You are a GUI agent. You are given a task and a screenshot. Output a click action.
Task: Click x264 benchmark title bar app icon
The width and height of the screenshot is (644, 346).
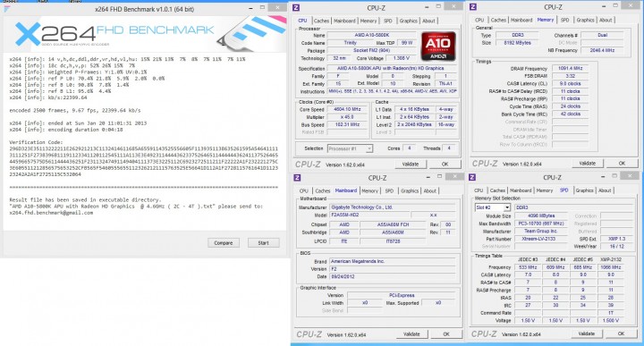6,9
